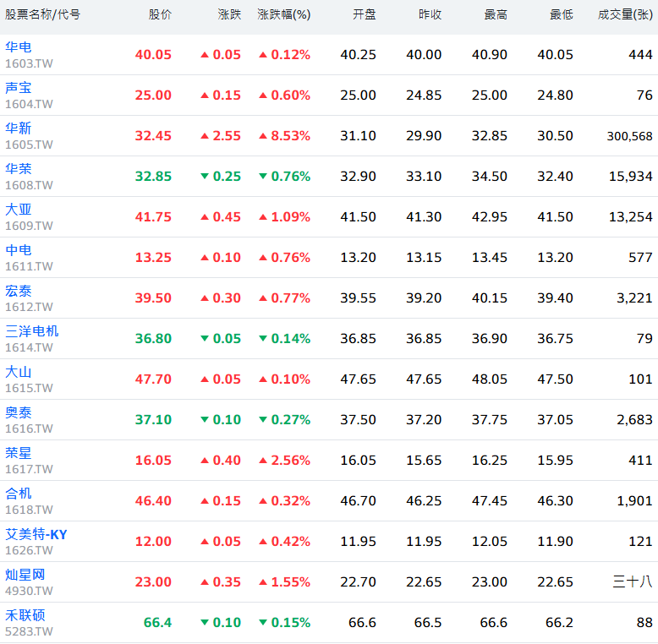Image resolution: width=658 pixels, height=644 pixels.
Task: Click green down arrow beside 0.27% for 奥泰
Action: tap(263, 420)
